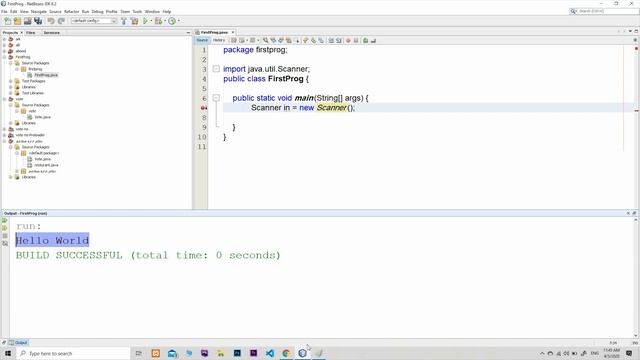Collapse the main method fold at line 6
The height and width of the screenshot is (360, 640).
(x=216, y=98)
